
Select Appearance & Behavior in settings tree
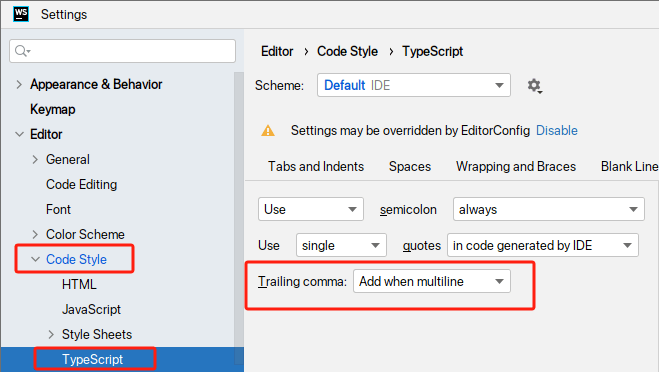pyautogui.click(x=96, y=84)
